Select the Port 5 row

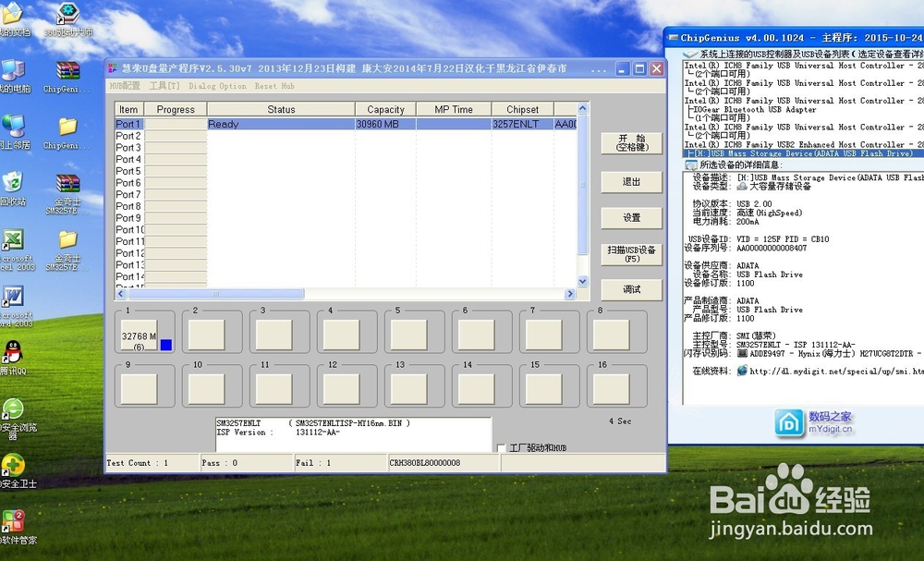click(x=346, y=171)
